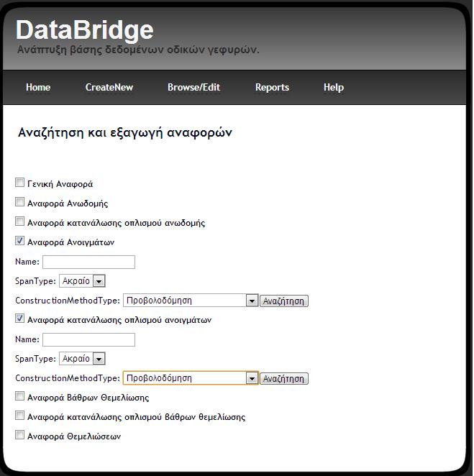Open the Browse/Edit menu

coord(193,88)
